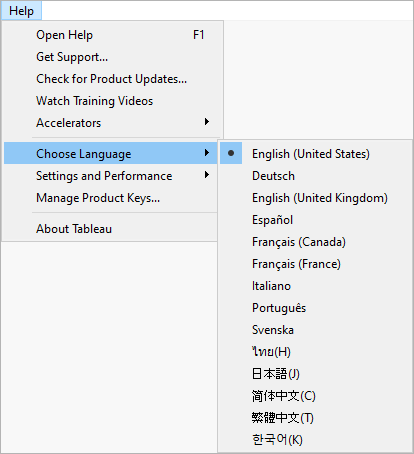Click Open Help entry
This screenshot has height=454, width=414.
pyautogui.click(x=110, y=35)
